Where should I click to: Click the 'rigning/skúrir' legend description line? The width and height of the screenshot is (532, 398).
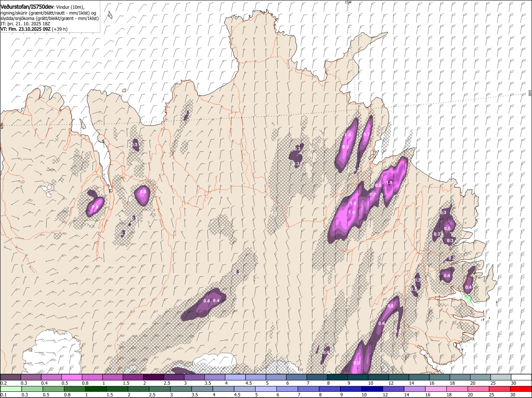(48, 12)
